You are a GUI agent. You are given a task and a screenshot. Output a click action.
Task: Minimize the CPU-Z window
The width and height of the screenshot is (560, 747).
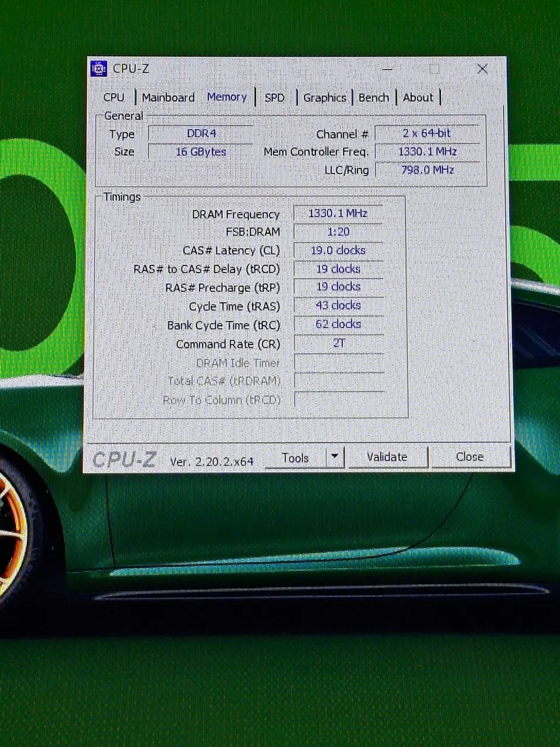(388, 69)
